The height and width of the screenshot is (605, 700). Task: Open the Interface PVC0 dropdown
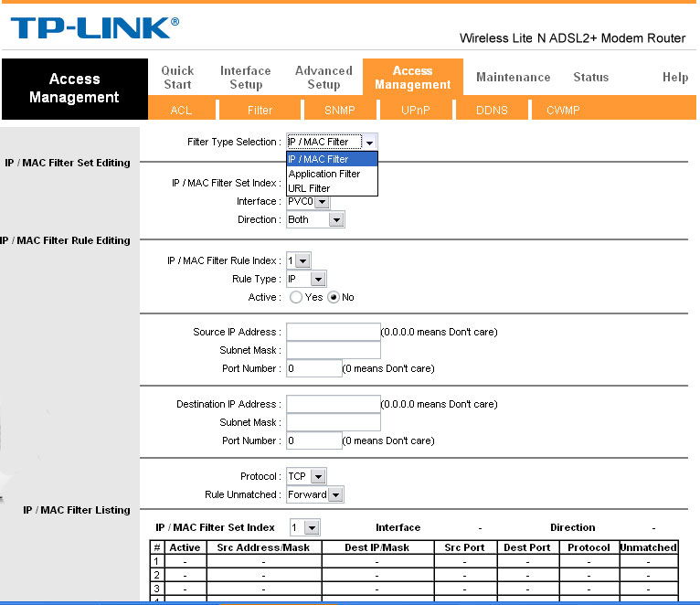click(323, 202)
